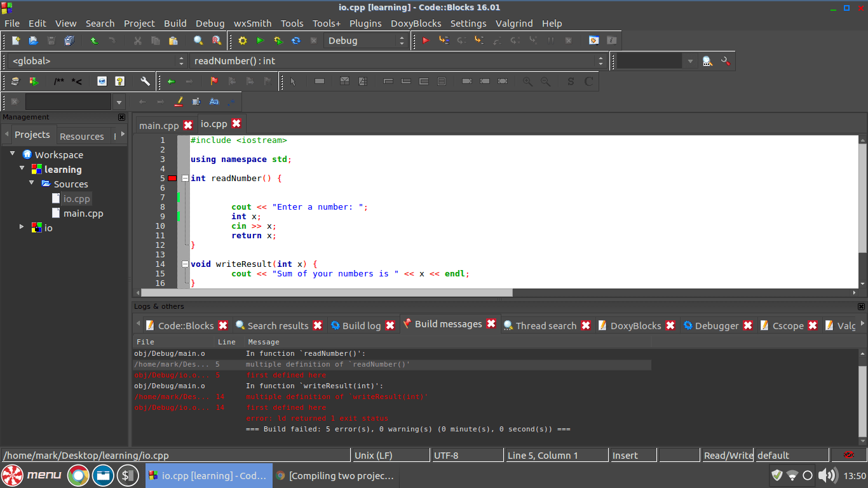Open the Build log tab
Viewport: 868px width, 488px height.
click(361, 325)
